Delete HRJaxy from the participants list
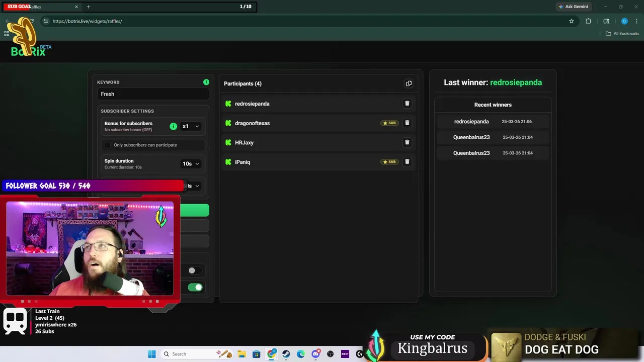644x362 pixels. tap(407, 142)
